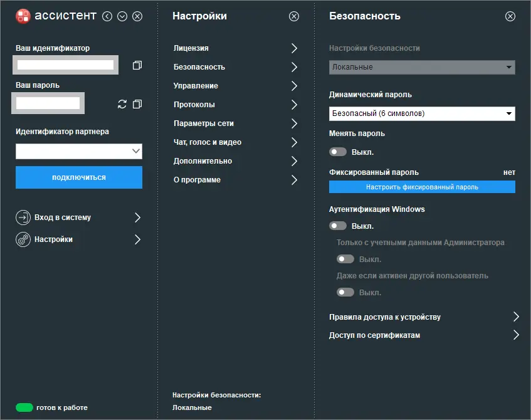Toggle the Менять пароль switch
The width and height of the screenshot is (531, 420).
[339, 152]
